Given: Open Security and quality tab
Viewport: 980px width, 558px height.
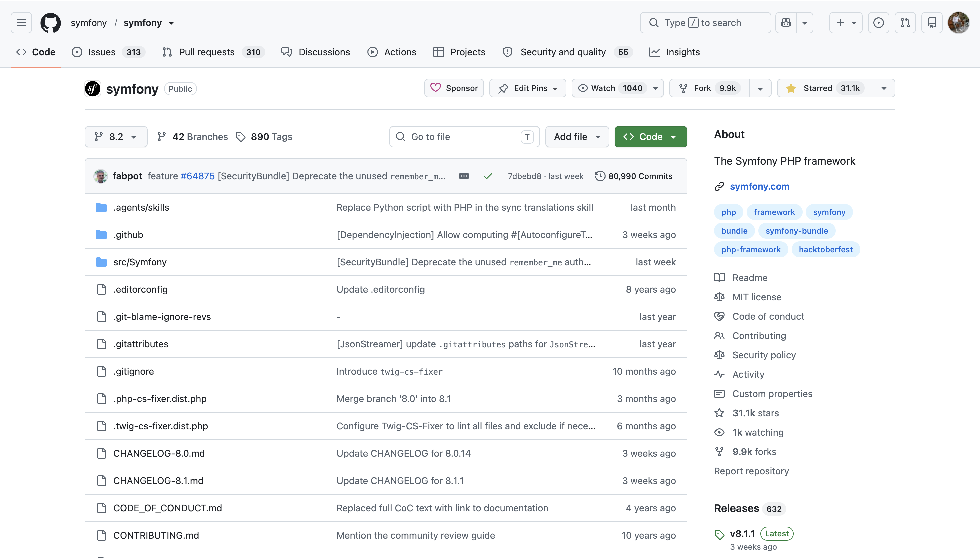Looking at the screenshot, I should (567, 52).
